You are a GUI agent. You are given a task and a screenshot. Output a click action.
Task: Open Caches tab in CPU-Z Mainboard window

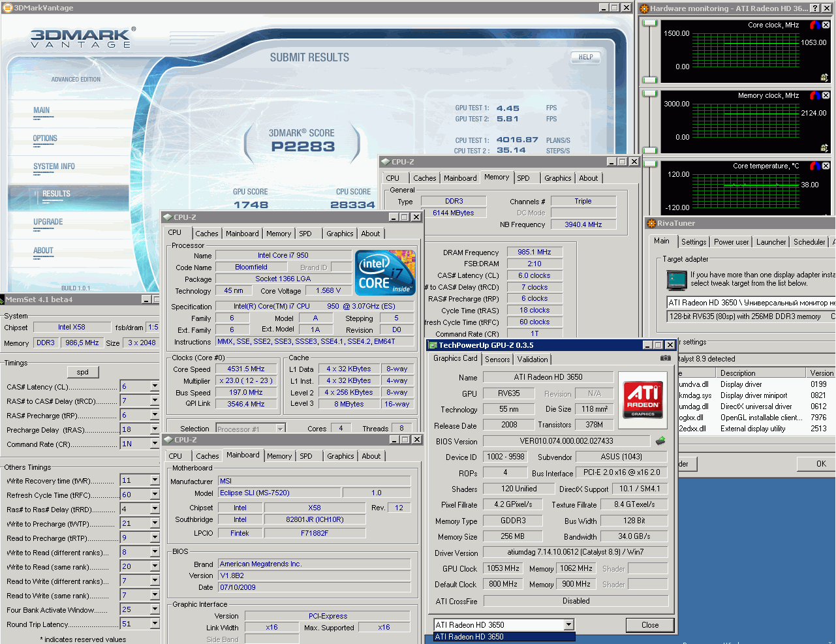[208, 456]
